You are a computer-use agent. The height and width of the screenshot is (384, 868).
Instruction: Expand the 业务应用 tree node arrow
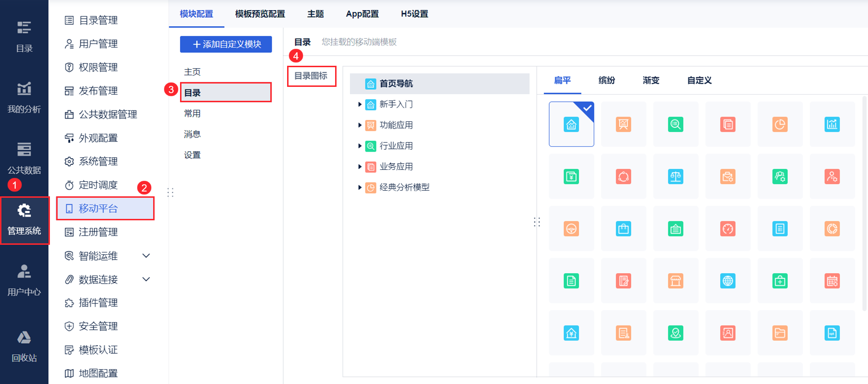360,167
